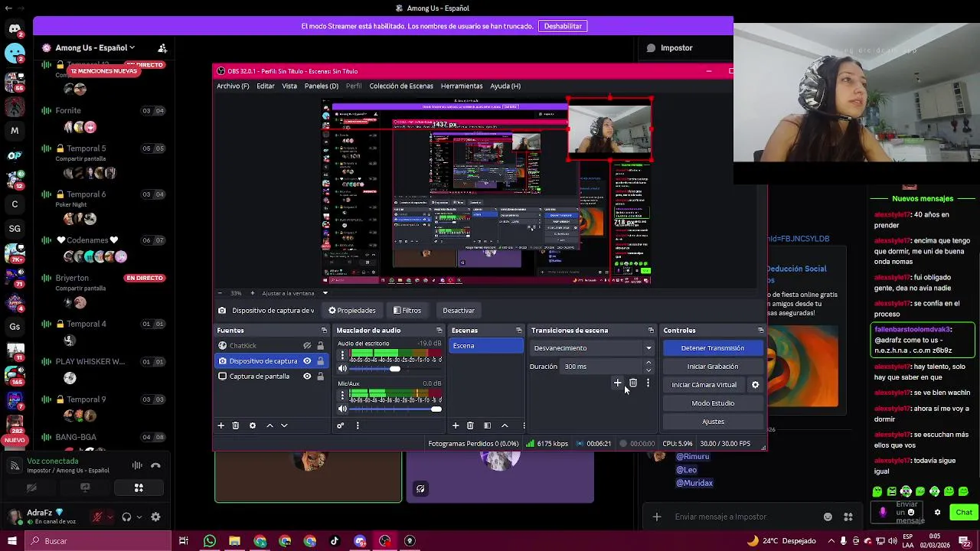Viewport: 980px width, 551px height.
Task: Pop out the Mezclador de audio dock
Action: [x=439, y=331]
